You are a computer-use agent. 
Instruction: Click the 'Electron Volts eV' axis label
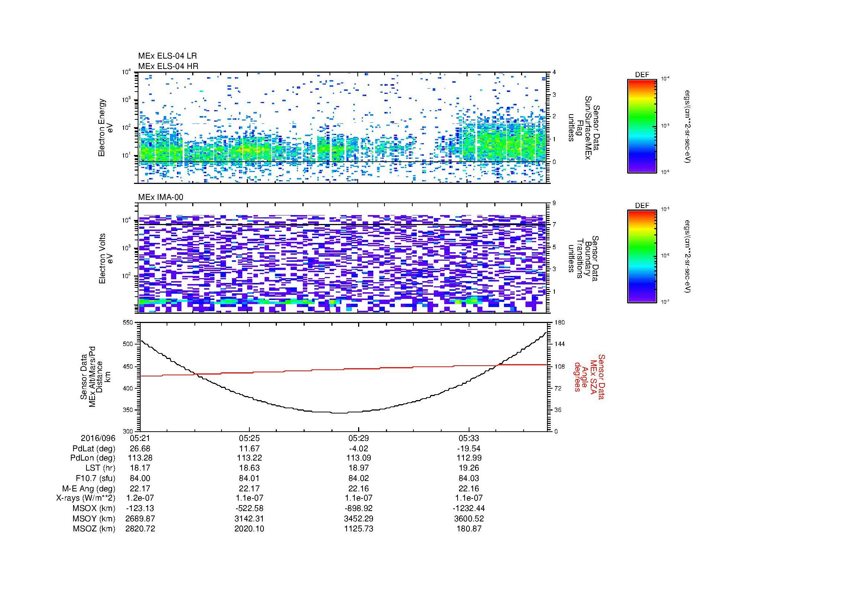coord(106,258)
